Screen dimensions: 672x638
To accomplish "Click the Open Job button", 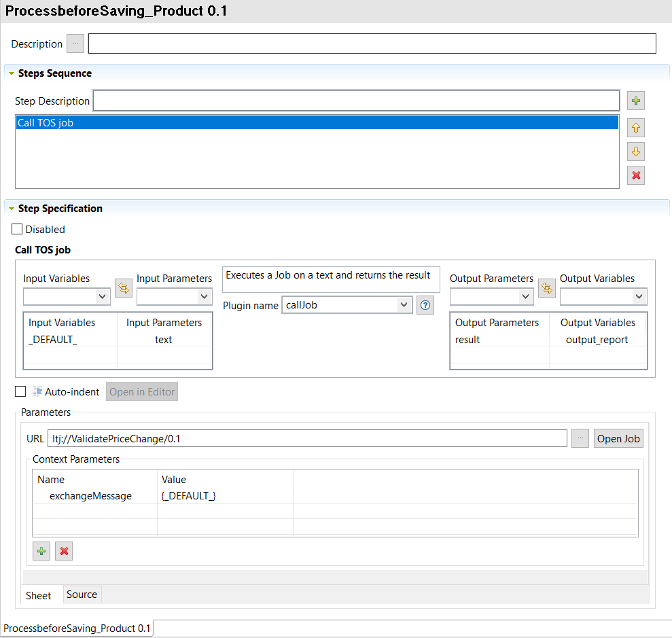I will pyautogui.click(x=618, y=439).
